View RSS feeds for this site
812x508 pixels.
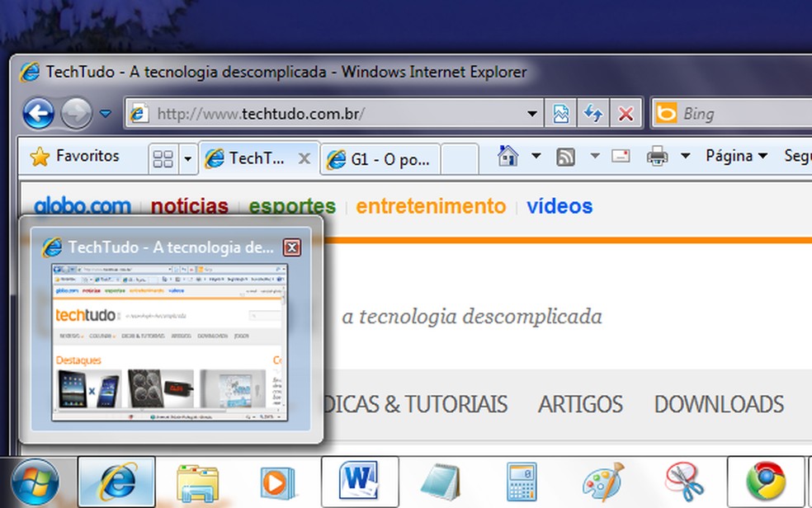[x=566, y=157]
